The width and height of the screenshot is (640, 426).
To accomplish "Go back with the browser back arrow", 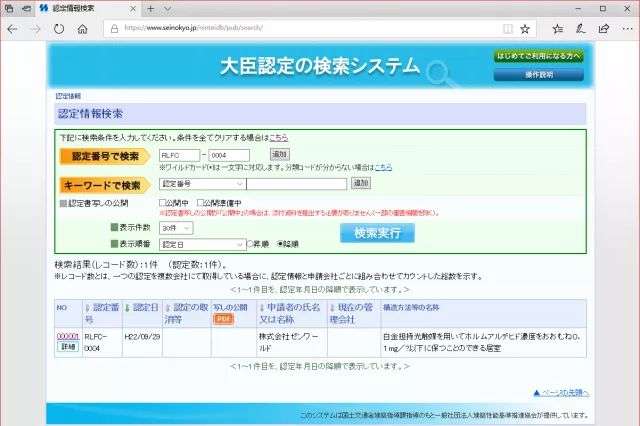I will tap(12, 29).
